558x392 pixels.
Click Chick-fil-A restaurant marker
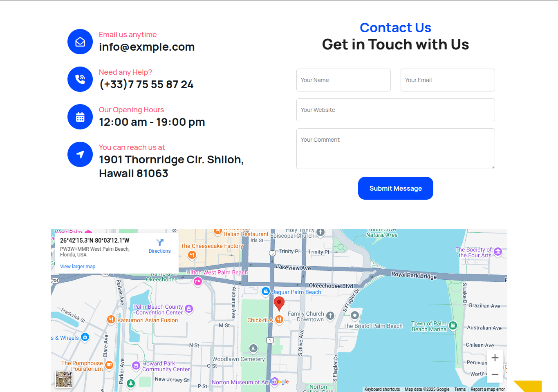(279, 320)
